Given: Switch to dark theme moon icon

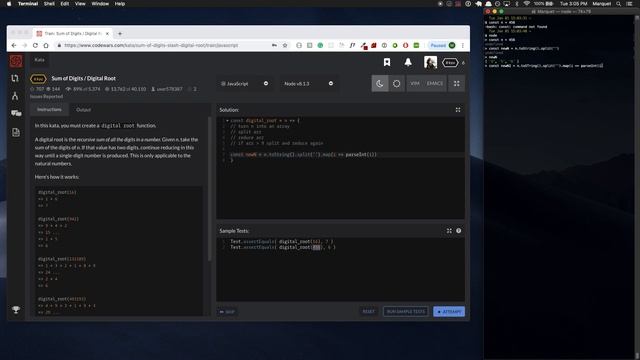Looking at the screenshot, I should pyautogui.click(x=380, y=84).
